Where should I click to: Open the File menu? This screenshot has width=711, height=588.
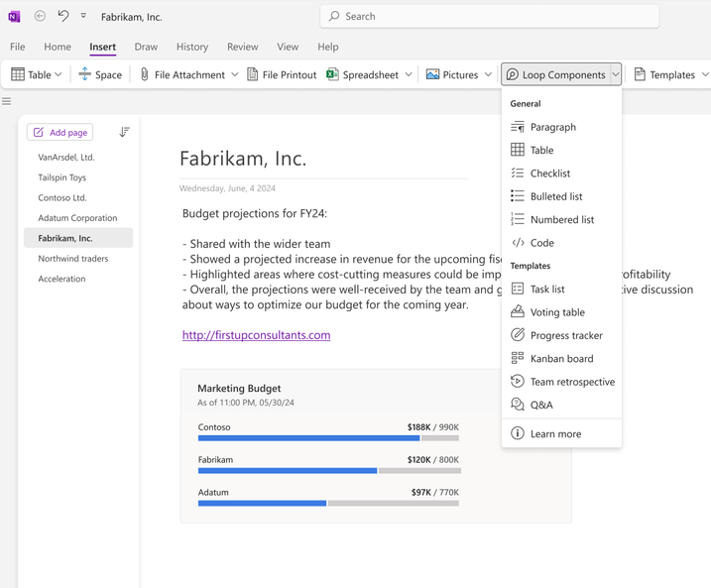18,47
